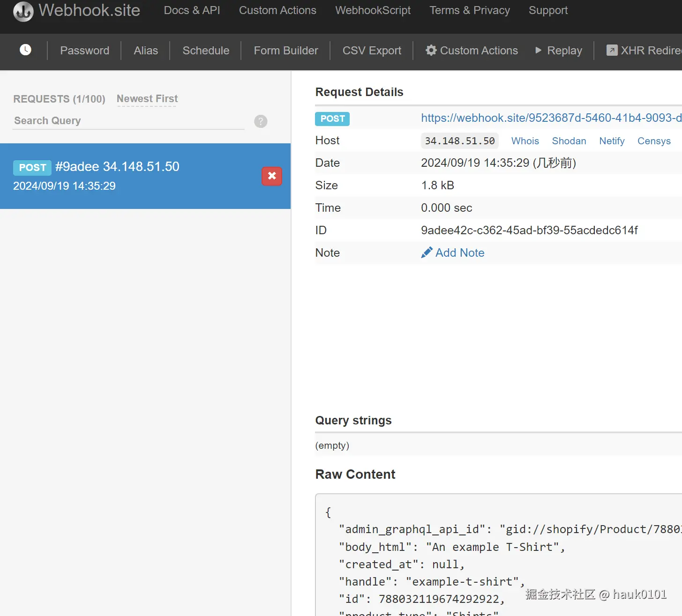Open the Password settings
This screenshot has width=682, height=616.
84,51
